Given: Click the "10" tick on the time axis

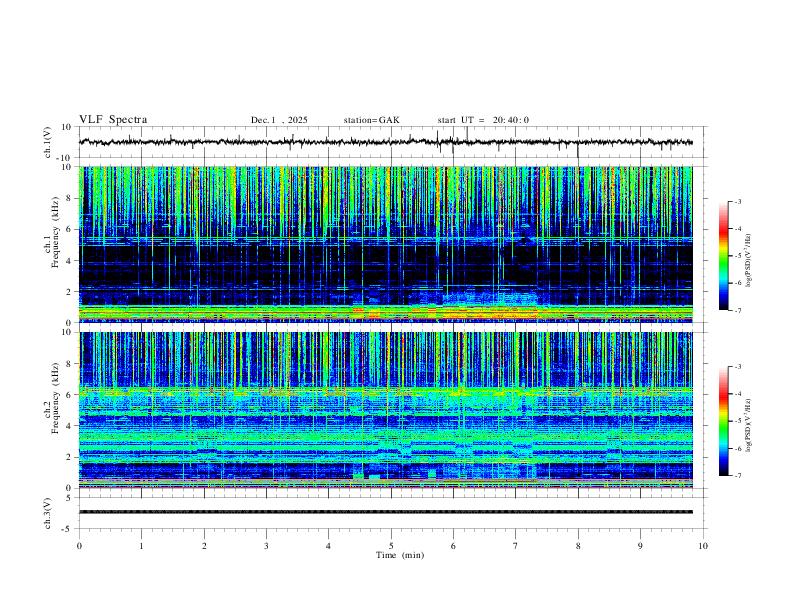Looking at the screenshot, I should click(x=703, y=546).
